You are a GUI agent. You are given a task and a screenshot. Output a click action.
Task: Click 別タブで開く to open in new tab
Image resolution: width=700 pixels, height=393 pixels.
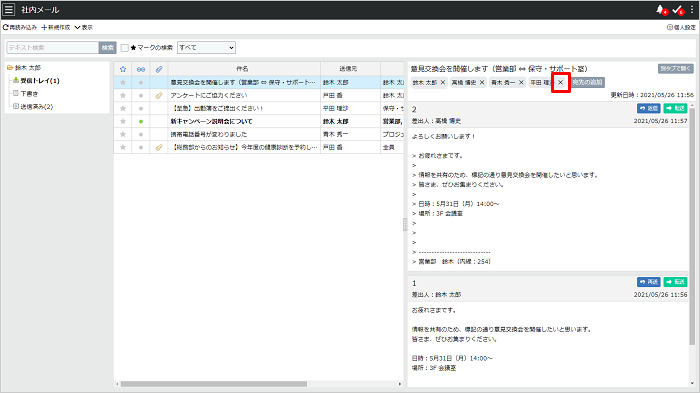coord(675,69)
